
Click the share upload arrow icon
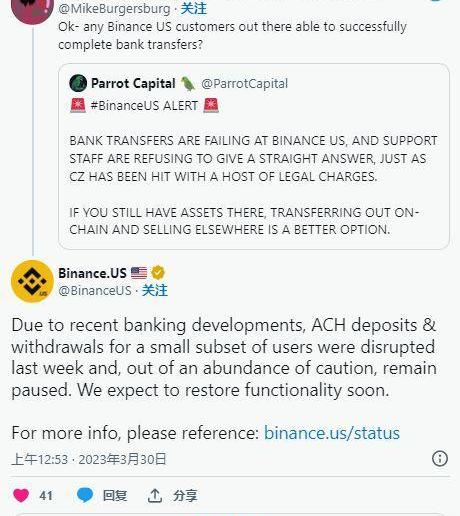coord(155,495)
